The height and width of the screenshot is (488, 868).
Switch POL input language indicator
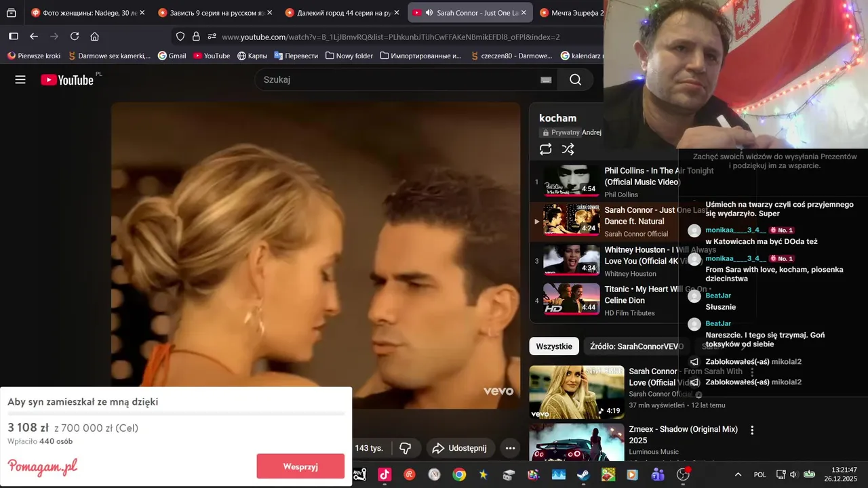760,474
